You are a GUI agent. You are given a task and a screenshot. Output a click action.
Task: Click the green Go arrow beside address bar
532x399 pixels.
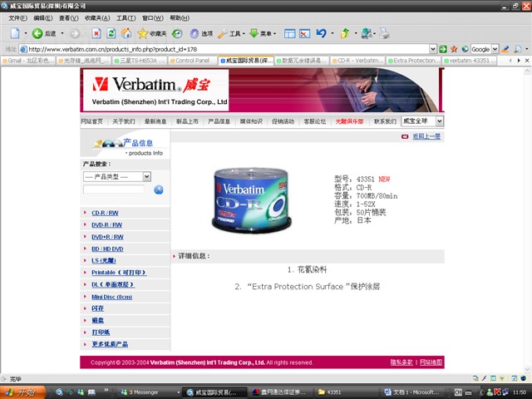point(443,49)
